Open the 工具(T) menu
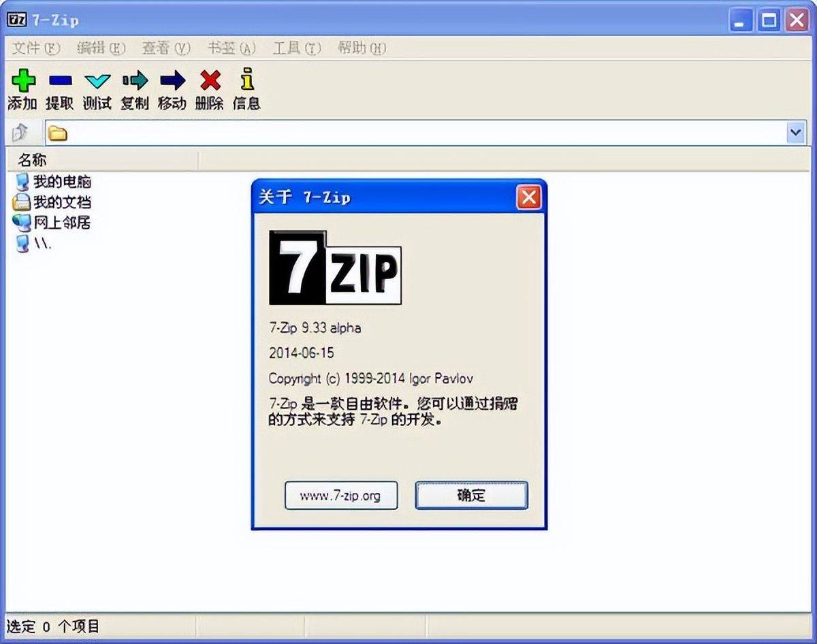Image resolution: width=817 pixels, height=644 pixels. (297, 48)
